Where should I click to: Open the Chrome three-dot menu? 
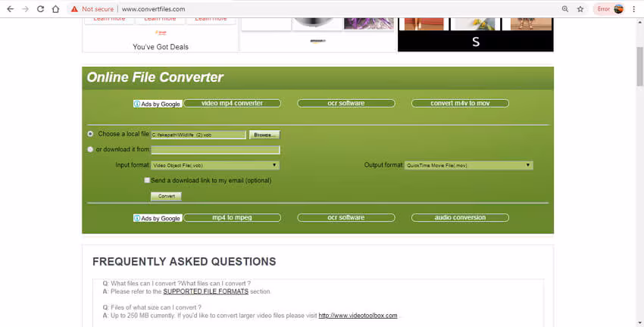(634, 8)
